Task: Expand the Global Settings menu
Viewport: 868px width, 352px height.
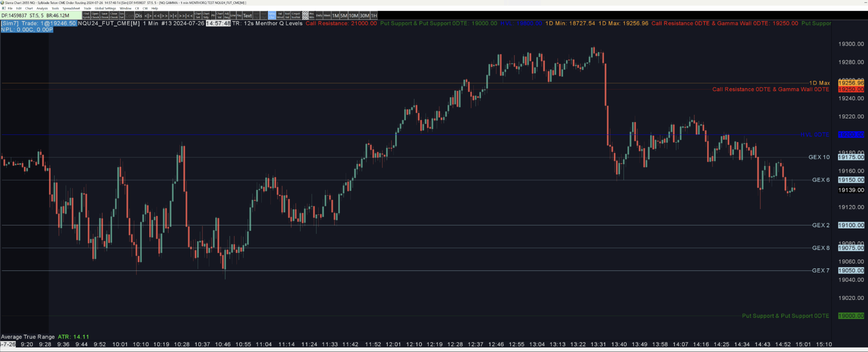Action: coord(105,8)
